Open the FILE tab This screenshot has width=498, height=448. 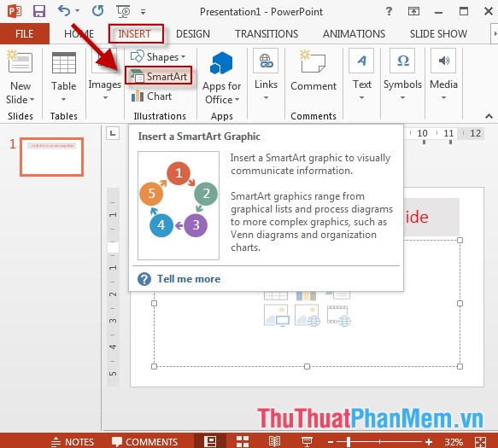(25, 33)
